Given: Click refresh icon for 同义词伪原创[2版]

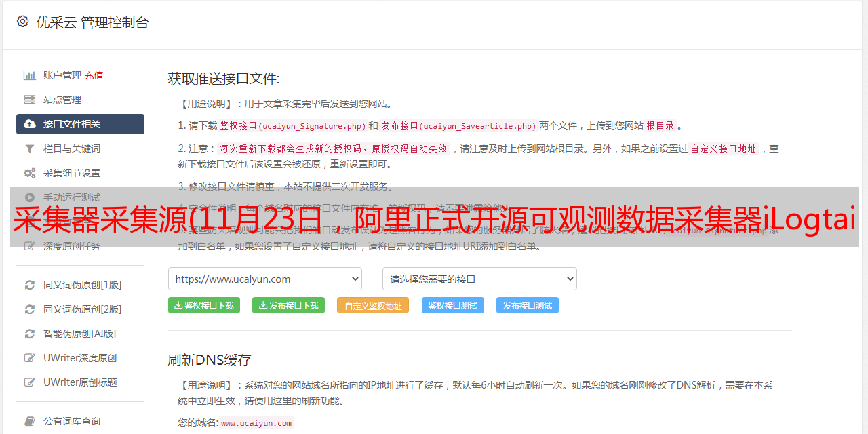Looking at the screenshot, I should (30, 309).
